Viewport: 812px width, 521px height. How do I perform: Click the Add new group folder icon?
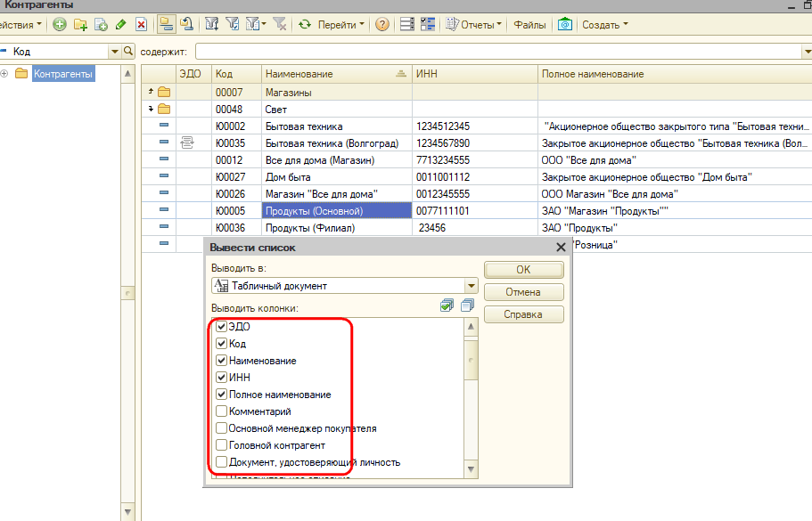80,24
